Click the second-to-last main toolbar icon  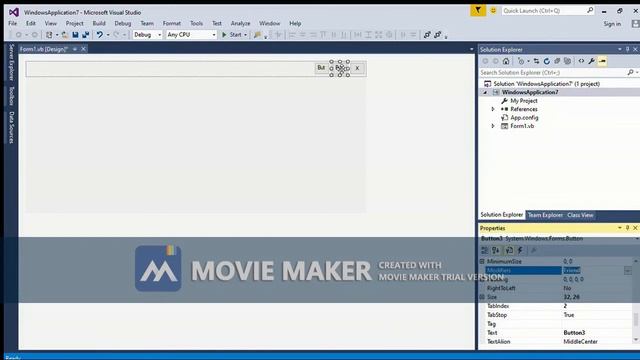(x=427, y=35)
